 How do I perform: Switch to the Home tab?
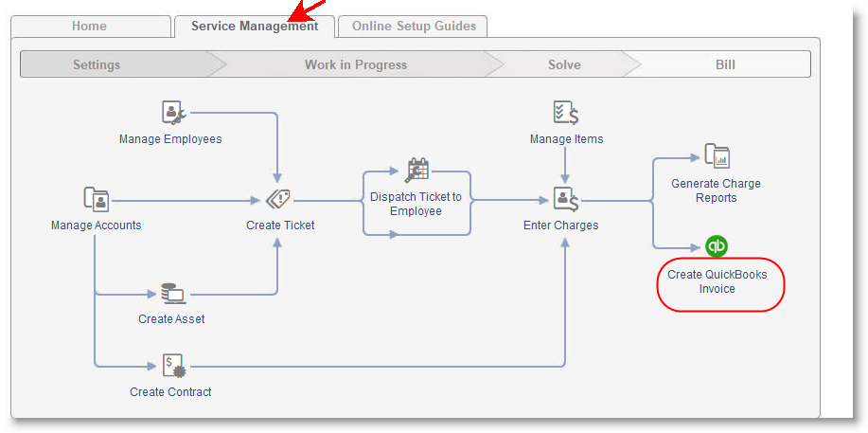(x=89, y=27)
